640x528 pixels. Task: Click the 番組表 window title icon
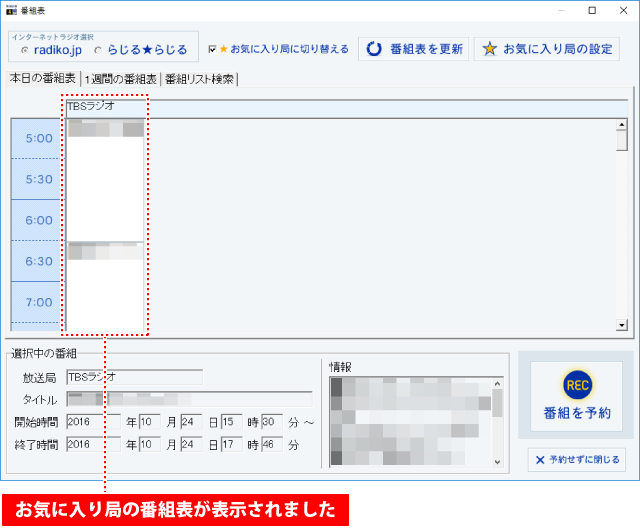pos(11,11)
